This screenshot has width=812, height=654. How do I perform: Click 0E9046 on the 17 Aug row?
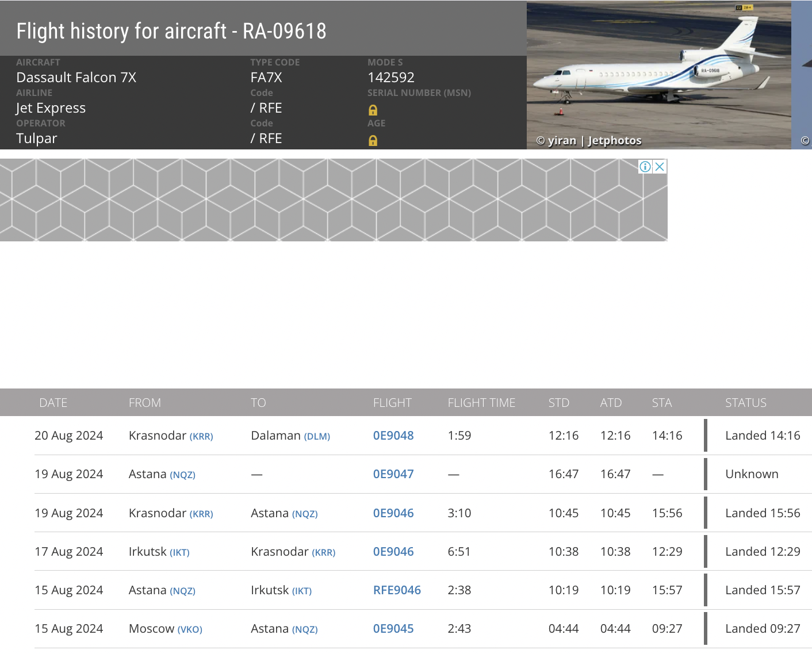tap(393, 552)
